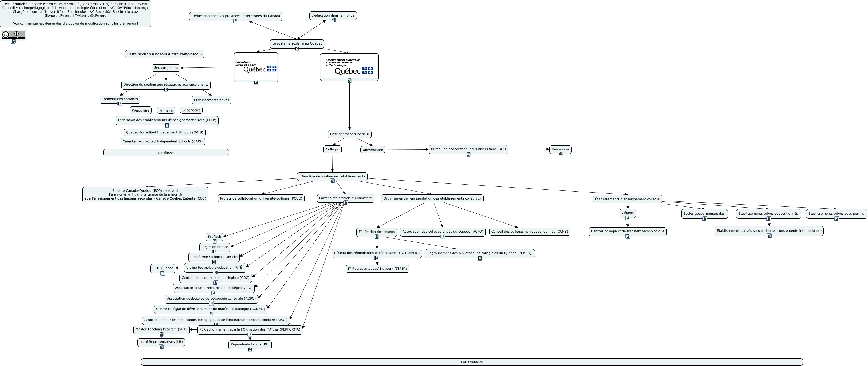
Task: Open resource icon under Master Teaching Program (MTP)
Action: point(161,334)
